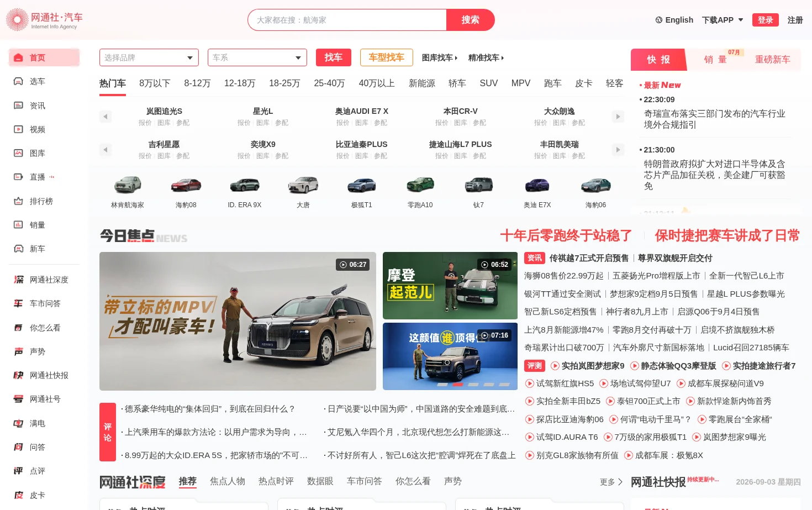Open the 视频 video icon in sidebar
The height and width of the screenshot is (510, 812).
point(18,129)
